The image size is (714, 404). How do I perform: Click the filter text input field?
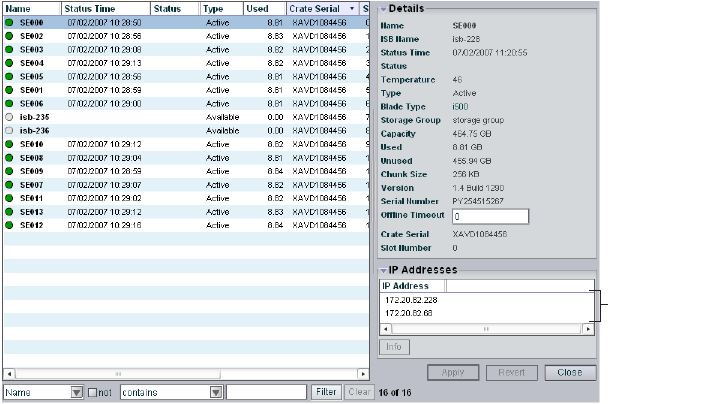(x=266, y=392)
